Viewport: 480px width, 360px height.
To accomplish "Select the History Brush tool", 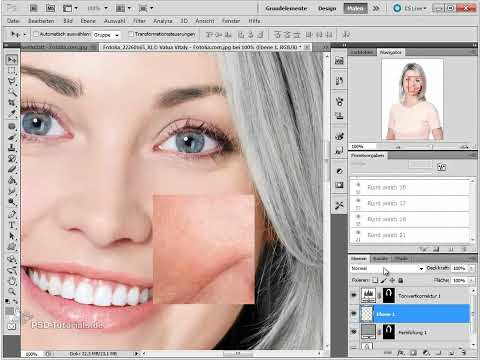I will pos(12,159).
